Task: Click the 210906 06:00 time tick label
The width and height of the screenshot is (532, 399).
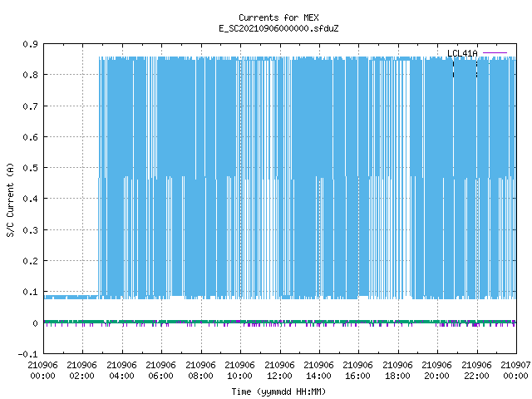Action: click(160, 370)
